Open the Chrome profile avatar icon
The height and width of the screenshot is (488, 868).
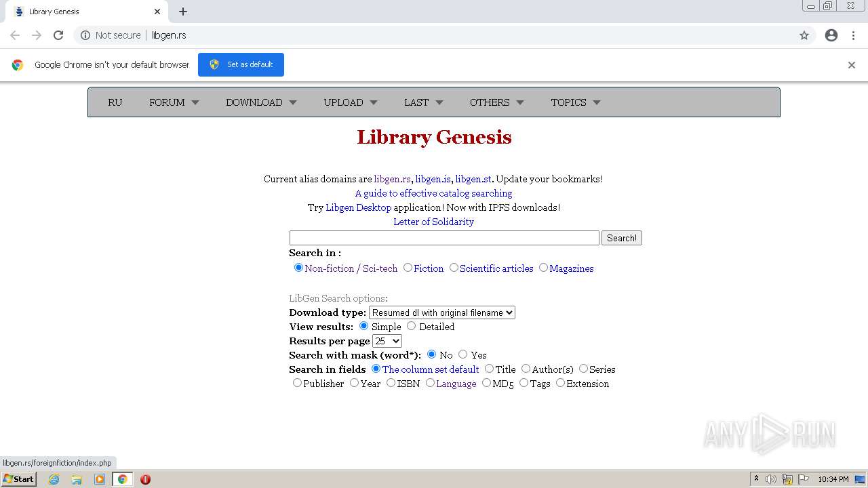click(x=831, y=35)
